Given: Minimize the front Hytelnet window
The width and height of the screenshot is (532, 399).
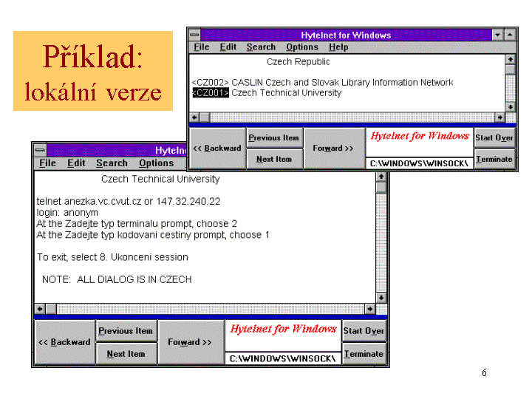Looking at the screenshot, I should tap(497, 35).
